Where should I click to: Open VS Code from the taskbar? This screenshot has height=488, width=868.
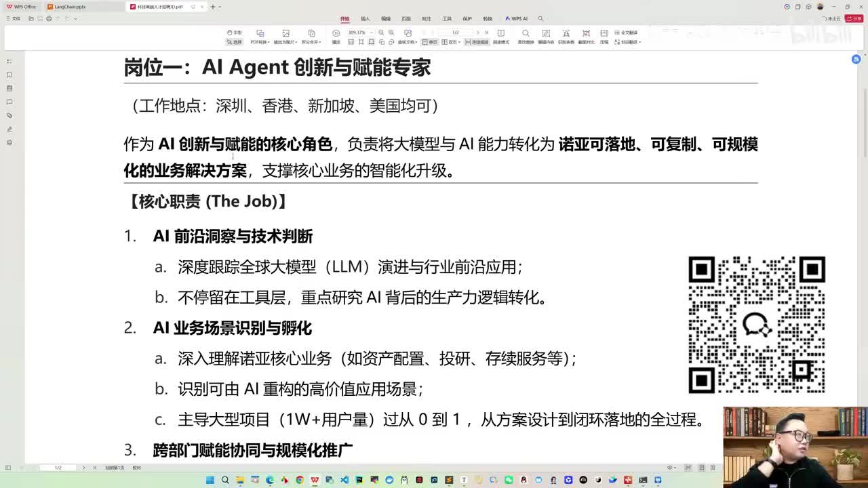point(344,480)
